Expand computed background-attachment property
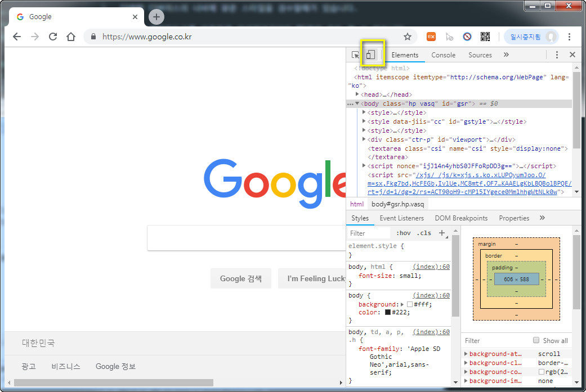This screenshot has width=586, height=392. click(466, 354)
